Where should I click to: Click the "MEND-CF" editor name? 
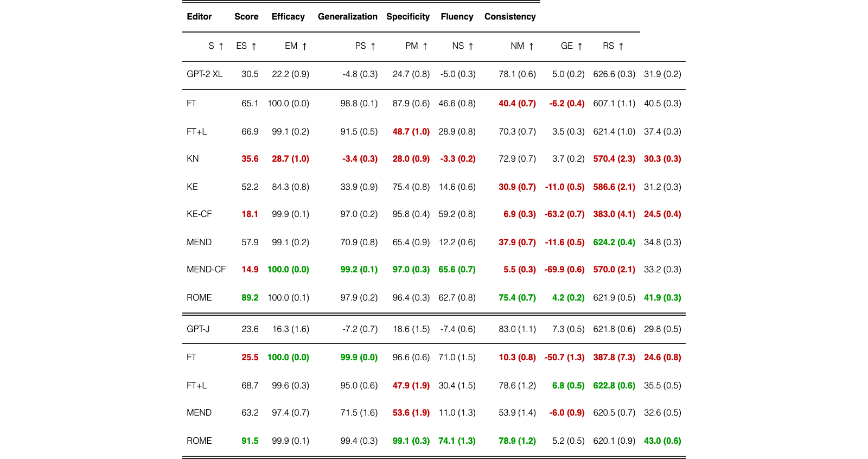click(x=206, y=270)
